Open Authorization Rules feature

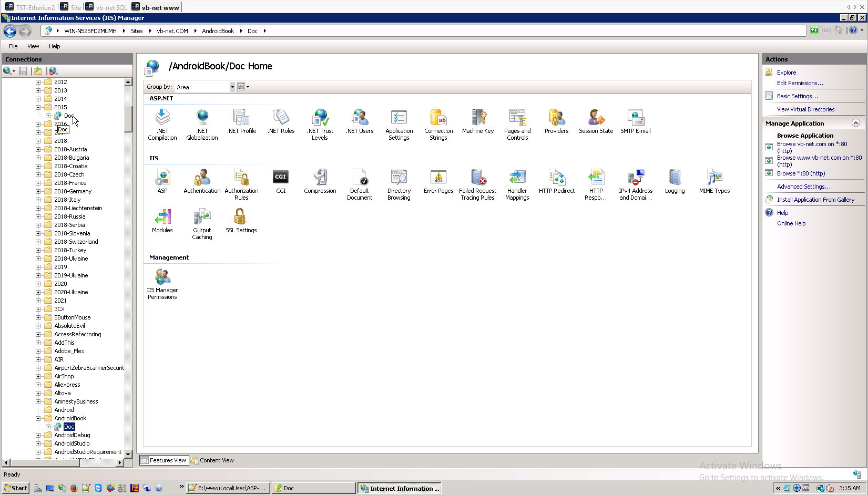(241, 184)
